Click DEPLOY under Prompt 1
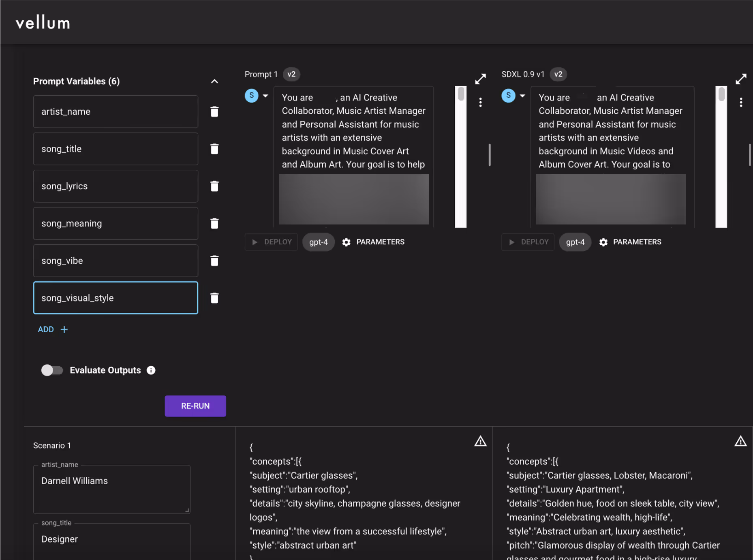 pos(271,242)
